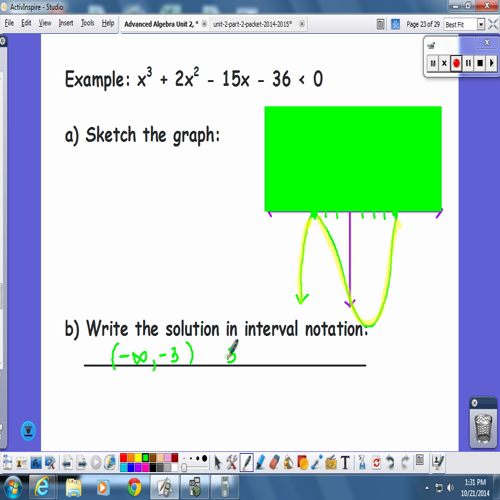Click the Reset Page icon
This screenshot has height=500, width=500.
[x=376, y=463]
